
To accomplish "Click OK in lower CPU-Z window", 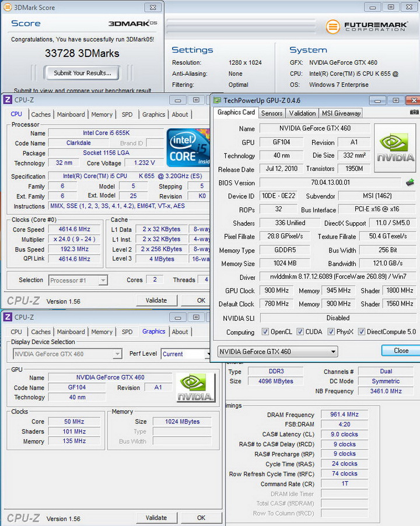I will coord(201,518).
